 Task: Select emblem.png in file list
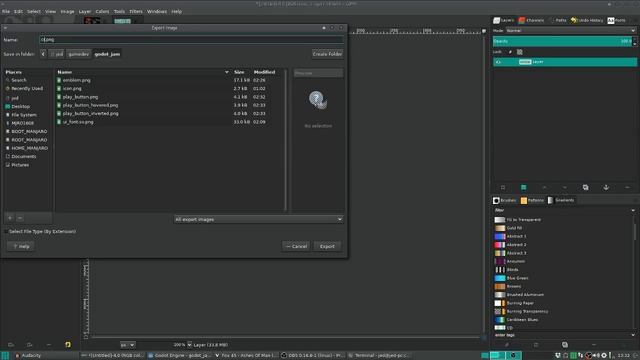pyautogui.click(x=77, y=80)
